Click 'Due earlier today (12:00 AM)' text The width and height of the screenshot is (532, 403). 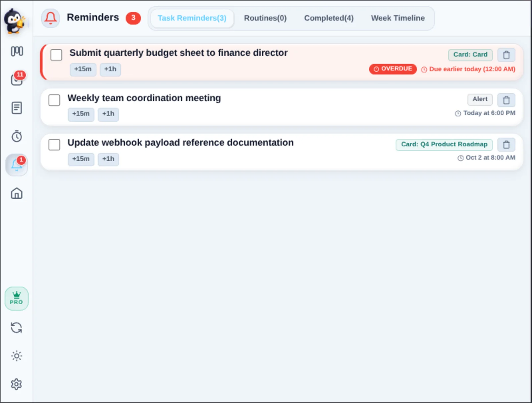(472, 69)
